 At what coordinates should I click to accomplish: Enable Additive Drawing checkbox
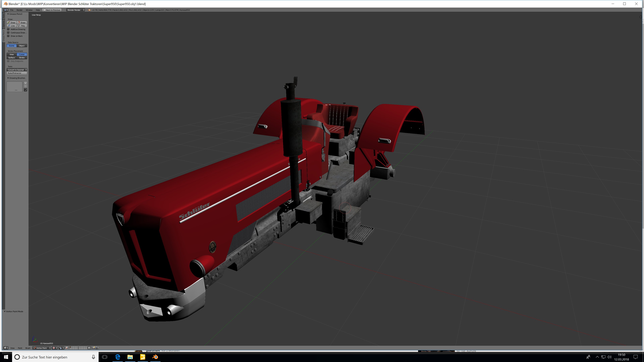pyautogui.click(x=8, y=29)
